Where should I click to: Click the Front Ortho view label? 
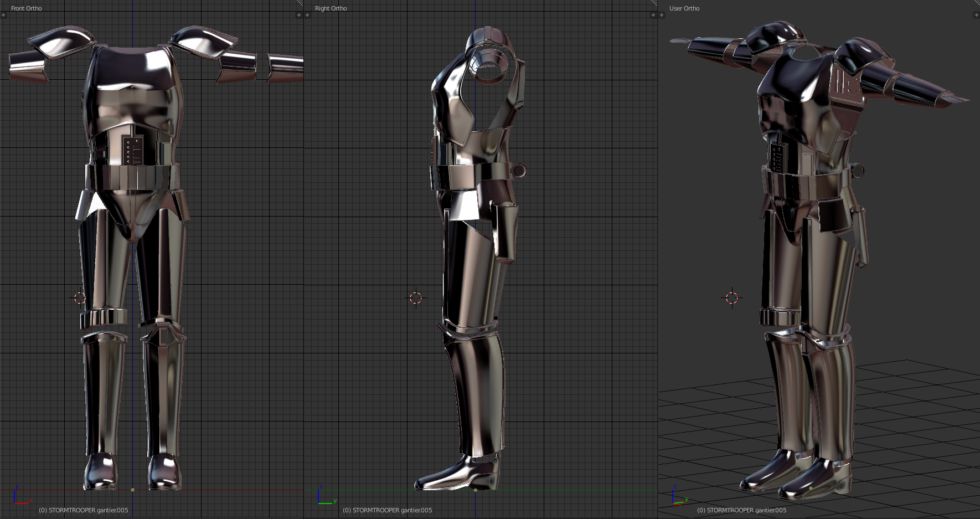[26, 8]
